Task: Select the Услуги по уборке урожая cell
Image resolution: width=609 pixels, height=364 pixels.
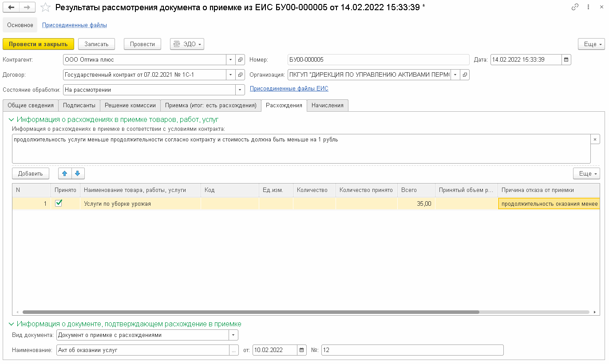Action: pyautogui.click(x=140, y=204)
